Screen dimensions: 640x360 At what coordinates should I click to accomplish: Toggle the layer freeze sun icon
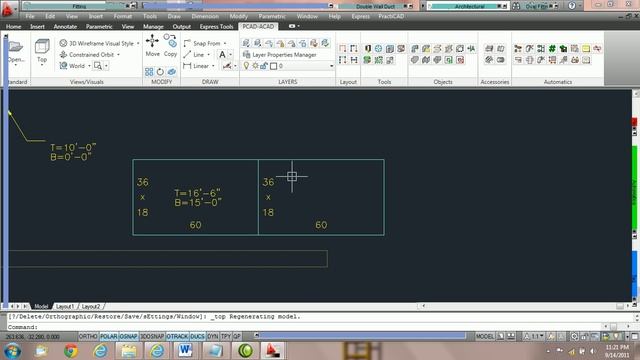click(255, 66)
